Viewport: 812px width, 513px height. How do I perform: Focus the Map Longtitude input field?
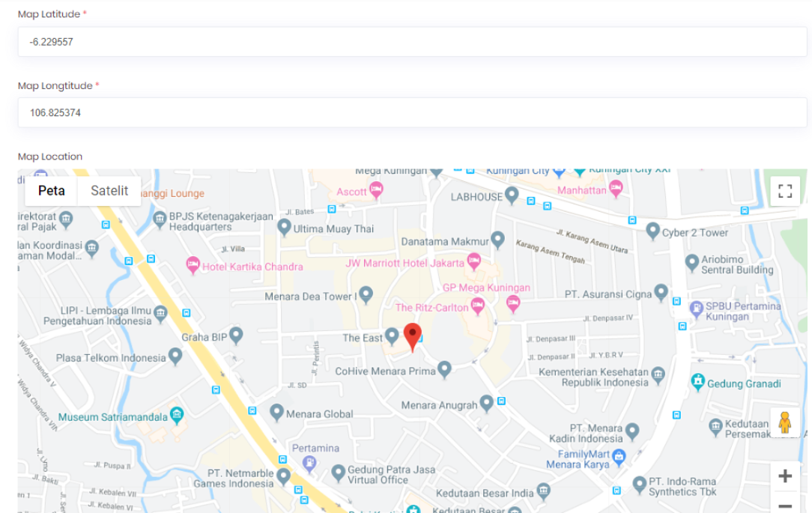click(x=412, y=112)
